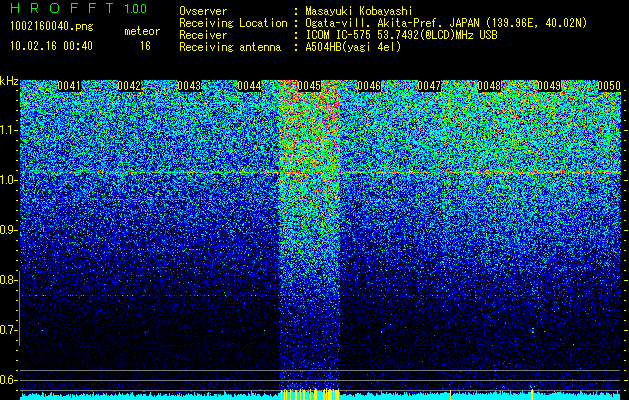Click the Receiving Location label
629x400 pixels.
pyautogui.click(x=233, y=23)
